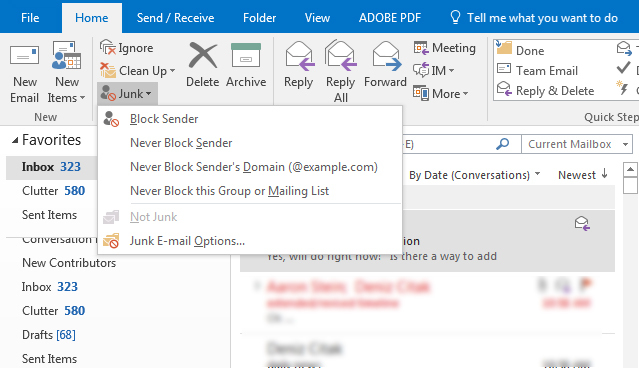Open the File tab
Image resolution: width=639 pixels, height=368 pixels.
[x=30, y=18]
